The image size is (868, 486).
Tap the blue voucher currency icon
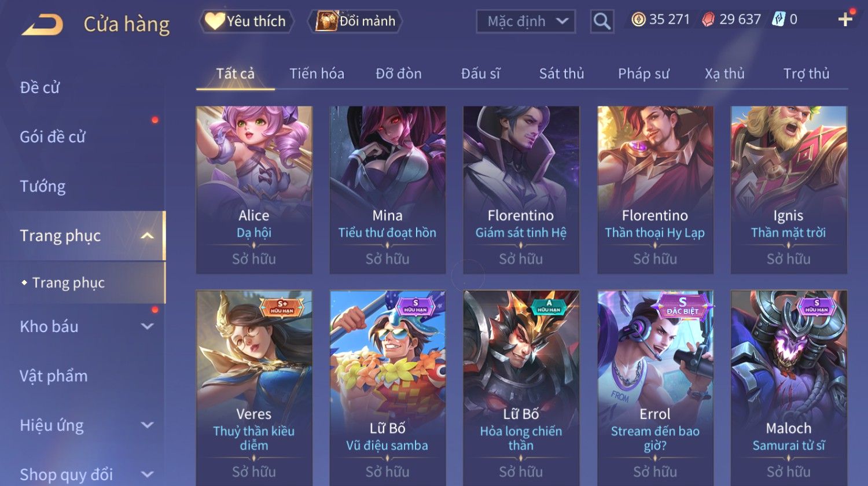(779, 20)
